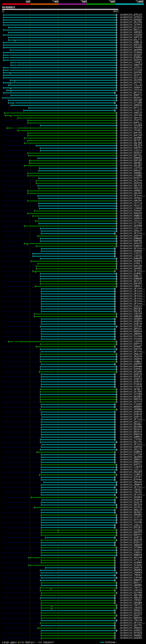The width and height of the screenshot is (146, 644).
Task: Select hit label UniRef100_P19446
Action: [x=131, y=53]
